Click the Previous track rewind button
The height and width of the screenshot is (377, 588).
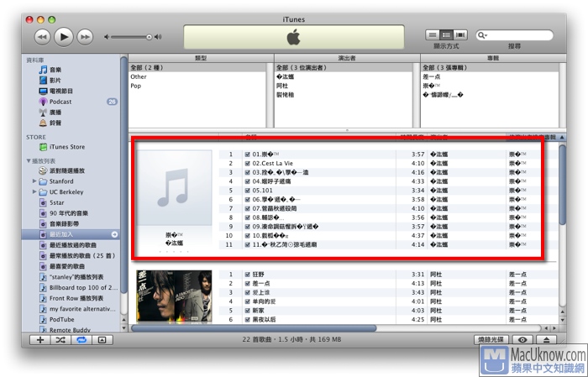[x=42, y=37]
